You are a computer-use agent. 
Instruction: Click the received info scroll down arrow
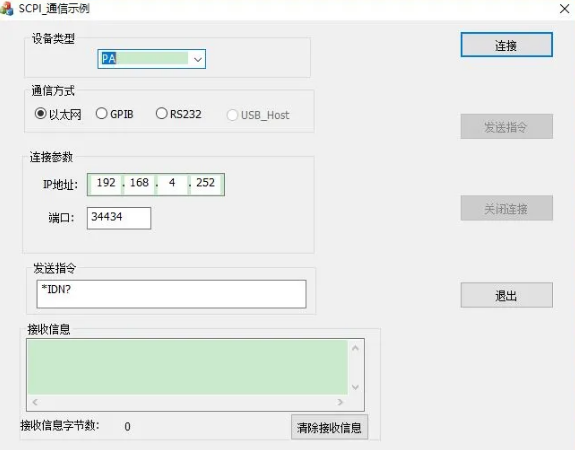tap(355, 387)
